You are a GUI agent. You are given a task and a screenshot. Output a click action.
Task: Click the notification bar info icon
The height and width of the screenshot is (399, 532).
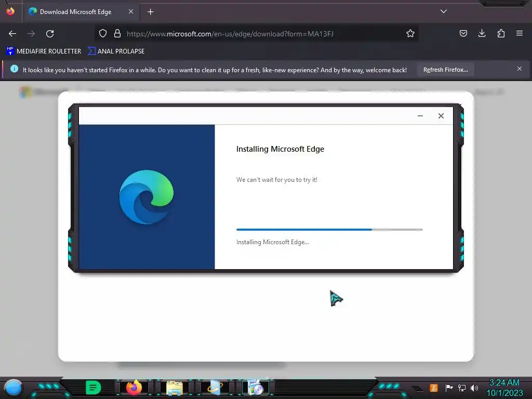coord(14,69)
